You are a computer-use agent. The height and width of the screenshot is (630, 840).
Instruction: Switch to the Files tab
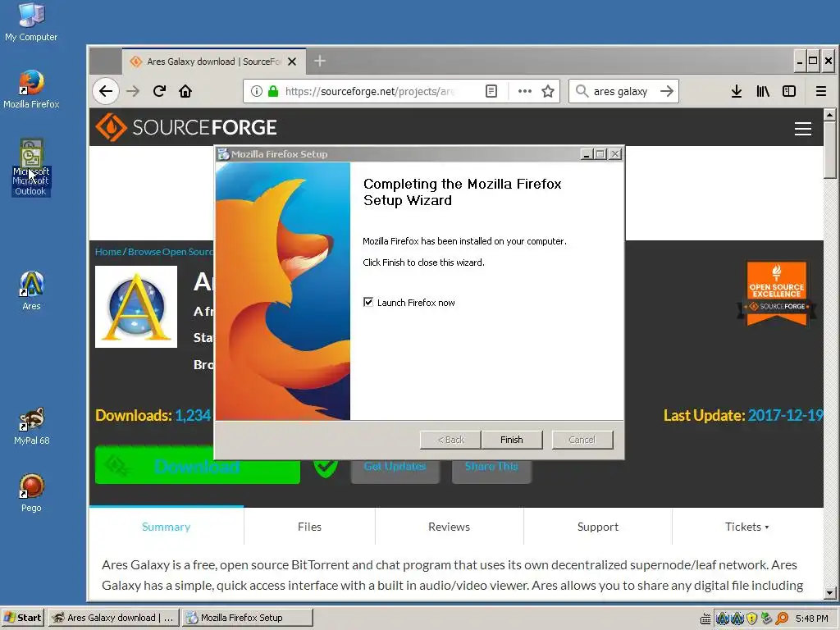(309, 527)
